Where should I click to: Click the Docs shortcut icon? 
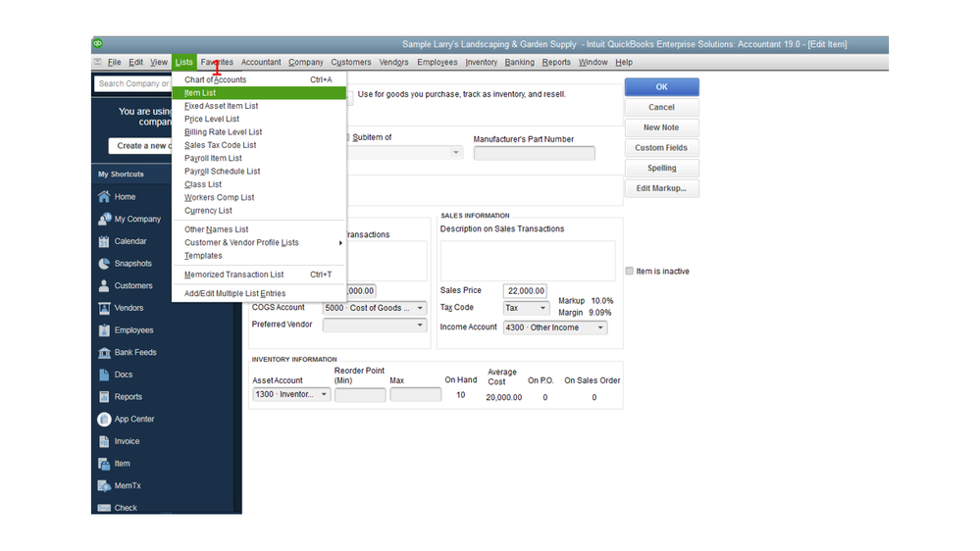coord(104,375)
